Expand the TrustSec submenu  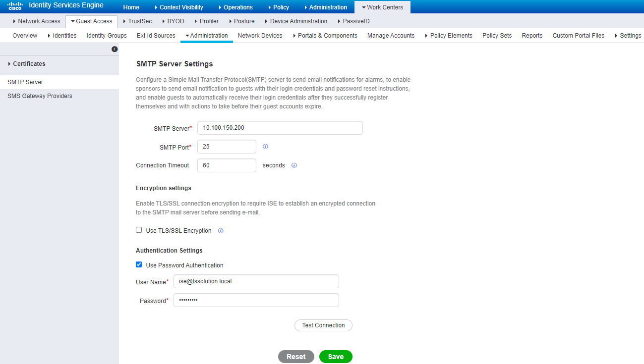pyautogui.click(x=137, y=21)
